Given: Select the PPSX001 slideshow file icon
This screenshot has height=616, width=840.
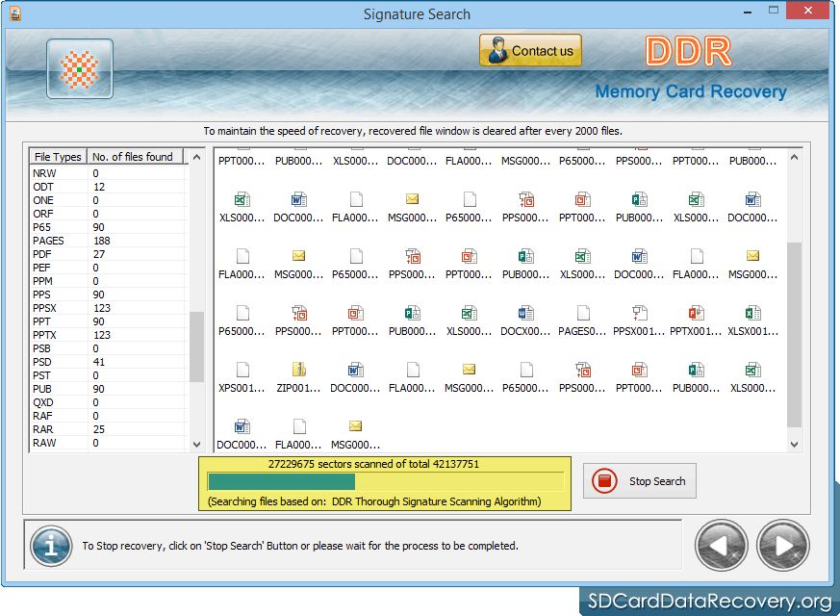Looking at the screenshot, I should click(639, 313).
